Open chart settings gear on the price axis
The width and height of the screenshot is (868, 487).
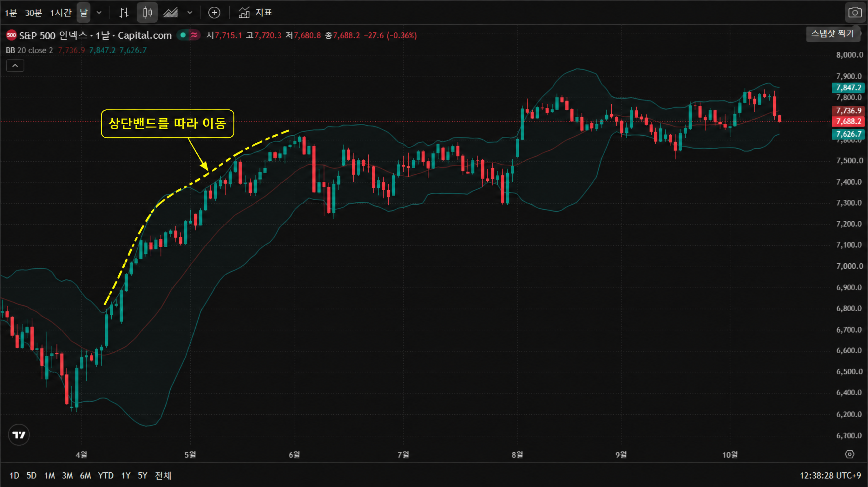[850, 454]
